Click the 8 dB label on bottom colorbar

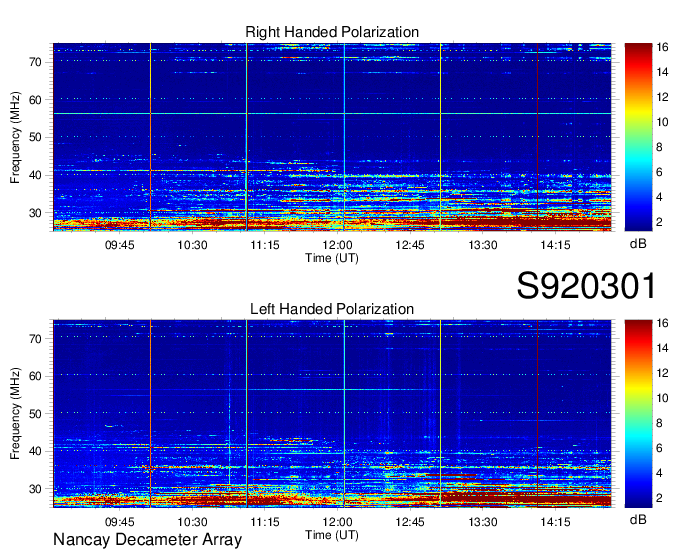tap(660, 423)
